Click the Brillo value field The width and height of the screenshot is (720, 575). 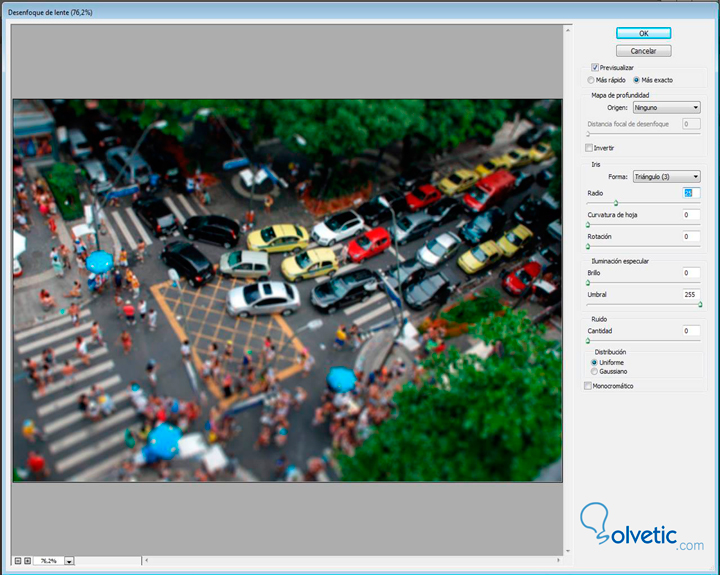click(x=691, y=273)
